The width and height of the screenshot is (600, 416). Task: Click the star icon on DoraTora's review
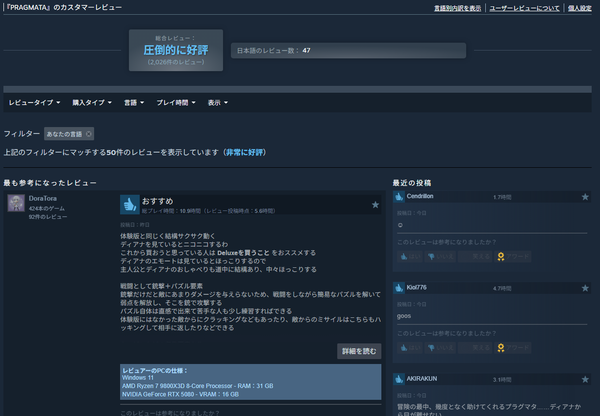(x=375, y=205)
